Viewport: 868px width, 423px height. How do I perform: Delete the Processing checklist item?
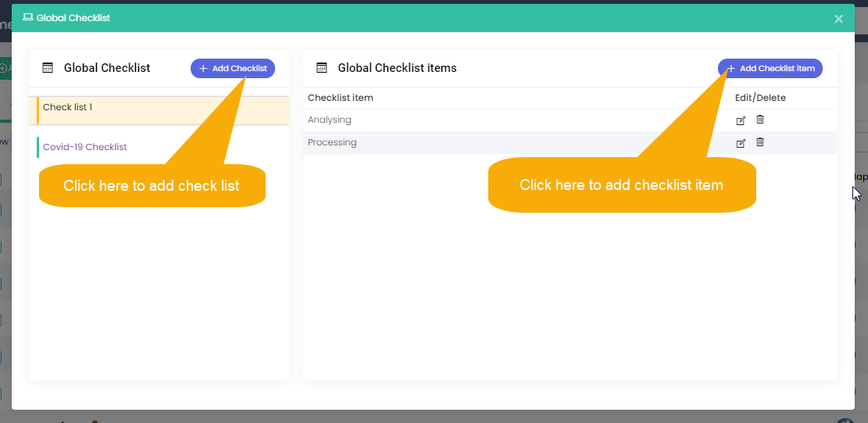[x=760, y=142]
